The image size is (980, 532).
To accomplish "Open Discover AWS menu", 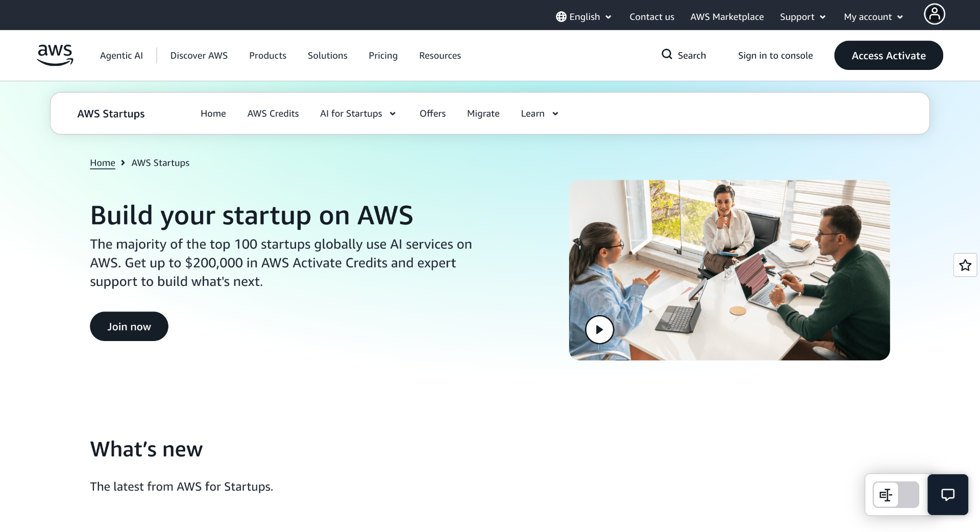I will click(x=199, y=55).
